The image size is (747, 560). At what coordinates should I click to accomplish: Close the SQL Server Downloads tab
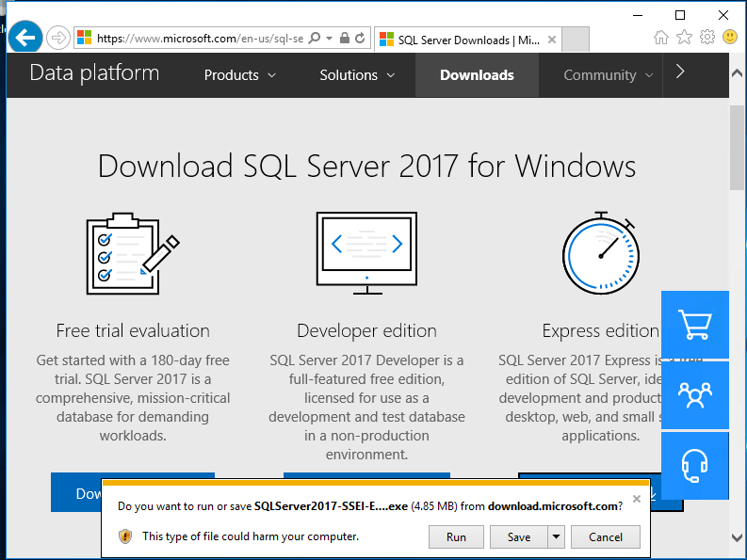(x=552, y=40)
